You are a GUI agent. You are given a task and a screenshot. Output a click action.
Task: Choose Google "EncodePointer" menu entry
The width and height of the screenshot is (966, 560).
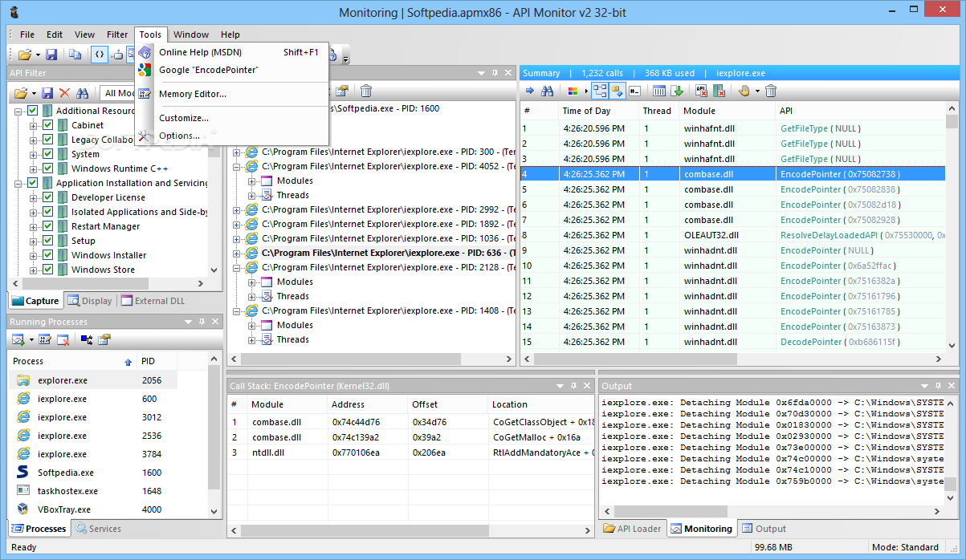(232, 70)
